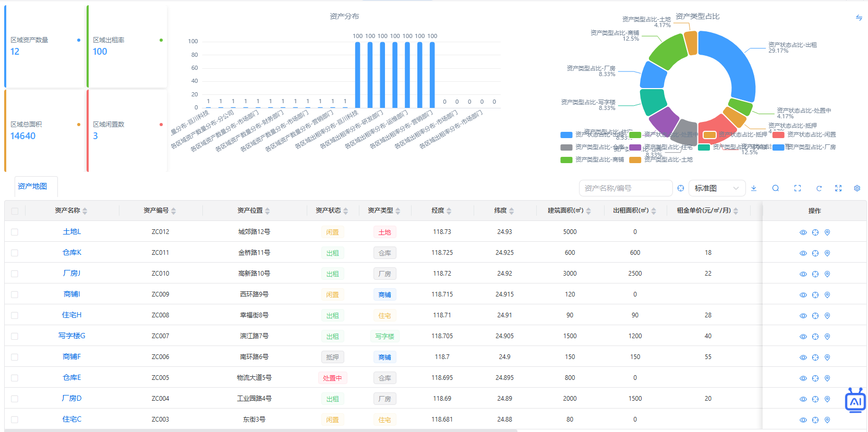The height and width of the screenshot is (432, 868).
Task: Open the 土地L asset link
Action: point(72,231)
